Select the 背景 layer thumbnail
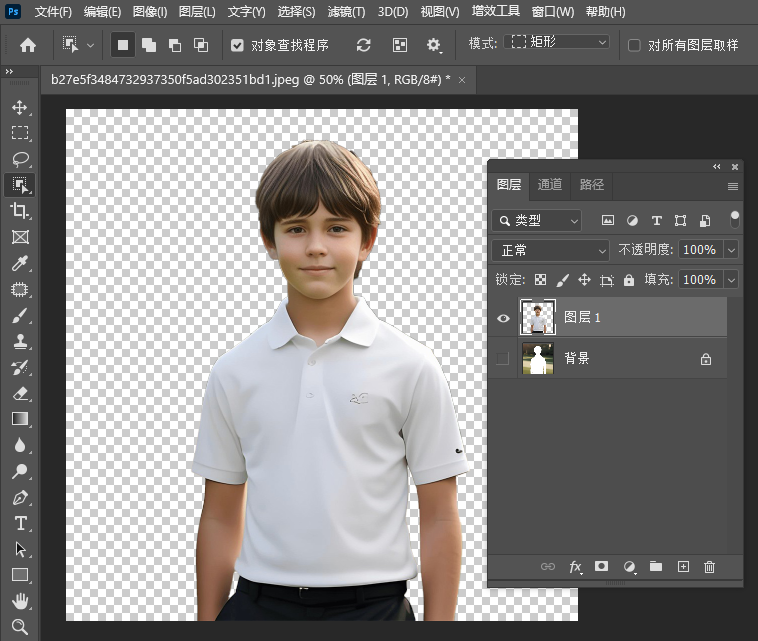The height and width of the screenshot is (641, 758). click(538, 358)
